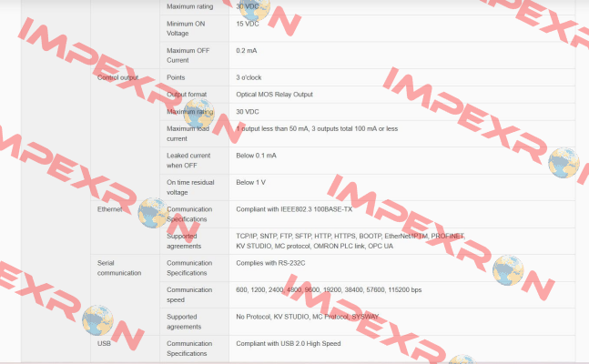Click the "Below 1 V" value
This screenshot has height=364, width=589.
click(x=250, y=182)
